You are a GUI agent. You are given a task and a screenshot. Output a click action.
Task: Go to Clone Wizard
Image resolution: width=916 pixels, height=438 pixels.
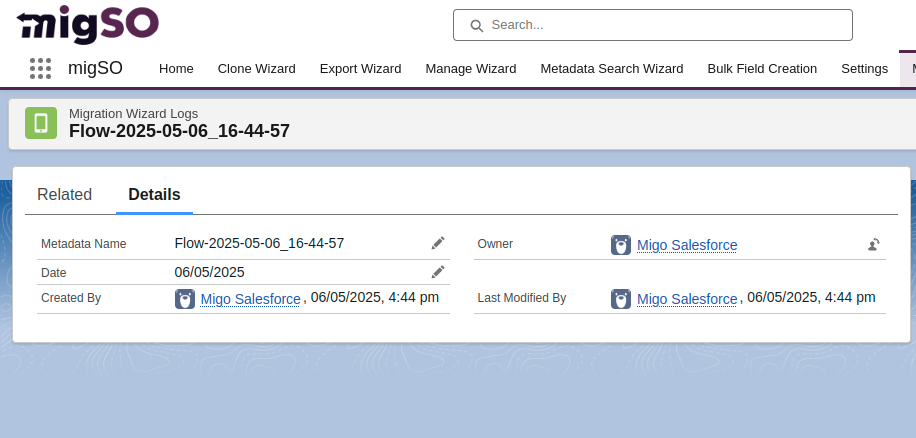point(256,69)
